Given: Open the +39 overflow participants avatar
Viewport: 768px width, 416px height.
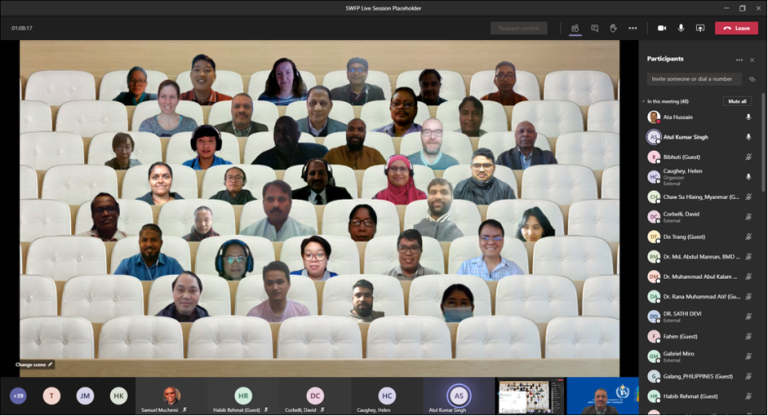Looking at the screenshot, I should click(x=18, y=396).
